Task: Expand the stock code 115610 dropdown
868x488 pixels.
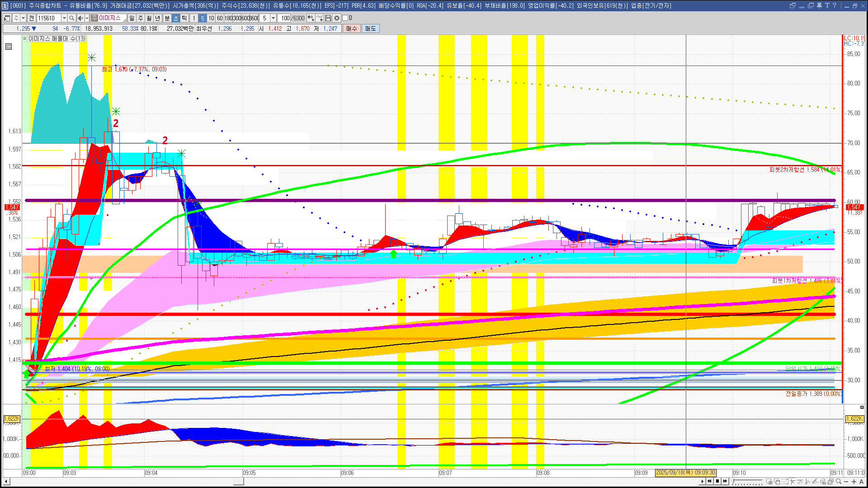Action: click(64, 18)
